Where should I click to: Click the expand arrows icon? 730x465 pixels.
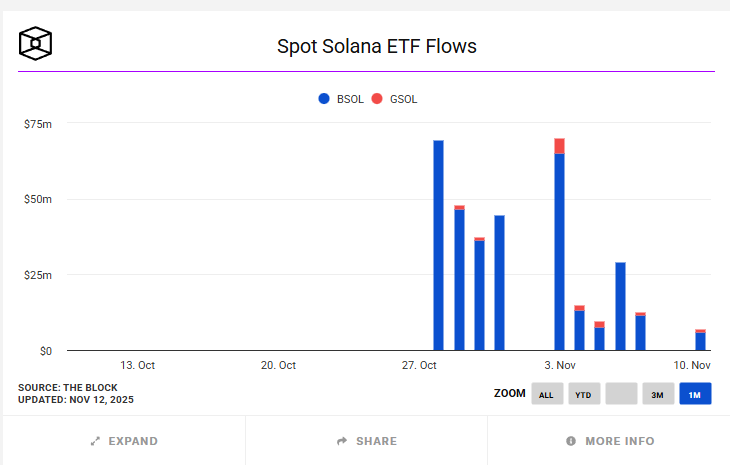click(x=95, y=441)
